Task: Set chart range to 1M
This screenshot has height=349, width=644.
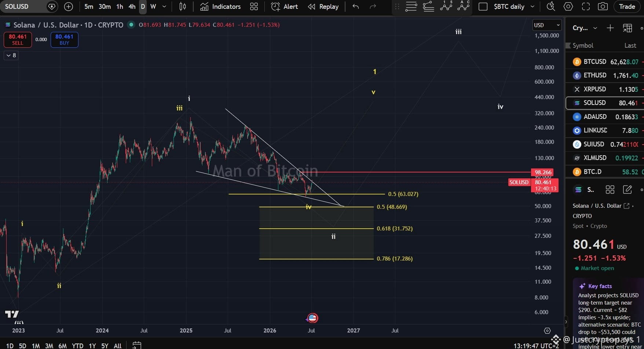Action: 36,346
